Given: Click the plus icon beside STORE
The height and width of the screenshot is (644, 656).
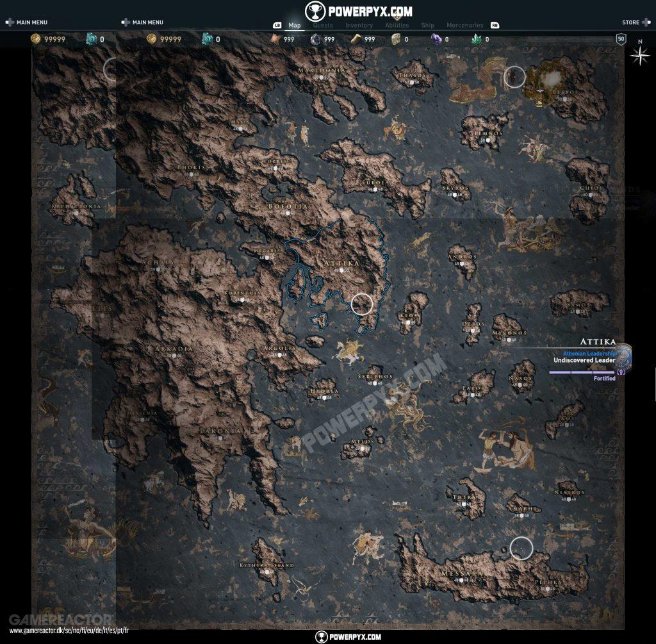Looking at the screenshot, I should [646, 22].
